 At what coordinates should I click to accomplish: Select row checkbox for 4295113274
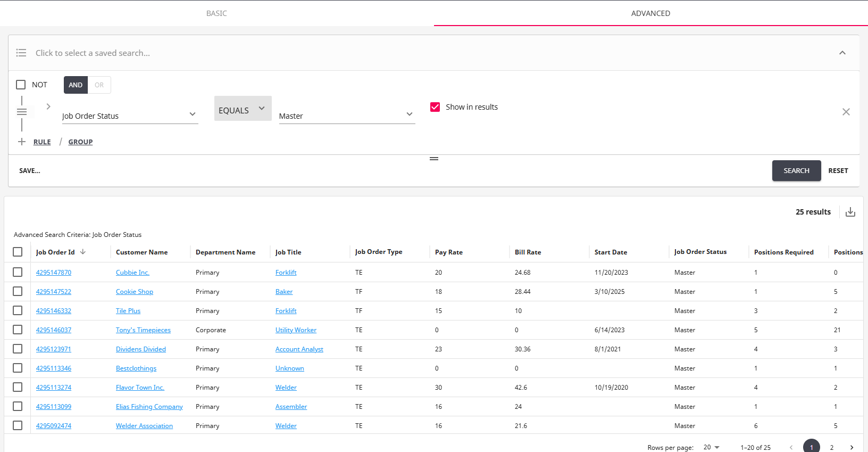(x=18, y=387)
